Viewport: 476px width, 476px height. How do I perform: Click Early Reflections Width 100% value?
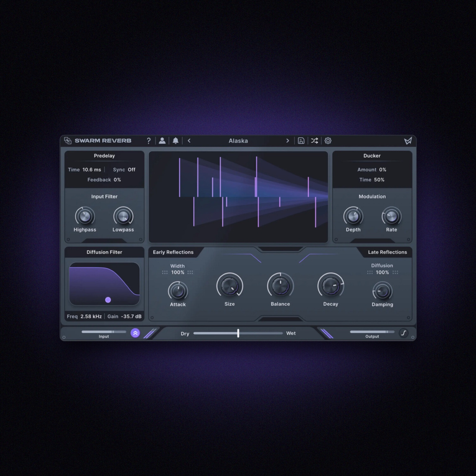[178, 272]
